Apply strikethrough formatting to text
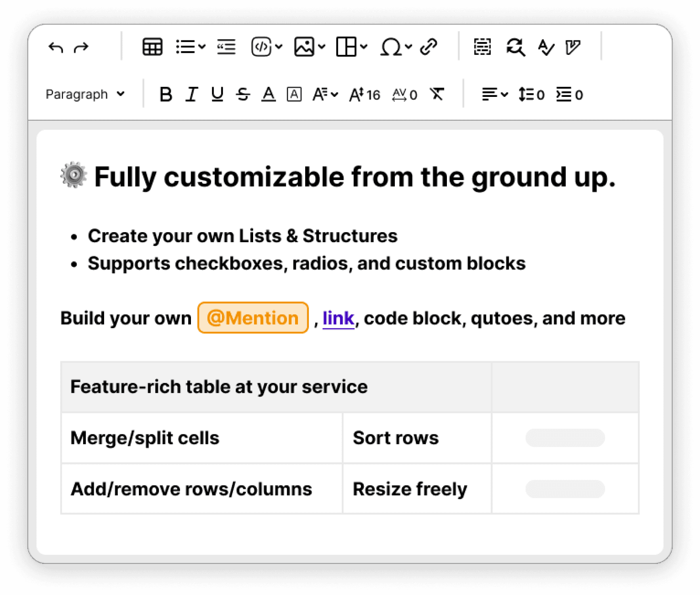Image resolution: width=700 pixels, height=595 pixels. pyautogui.click(x=243, y=94)
